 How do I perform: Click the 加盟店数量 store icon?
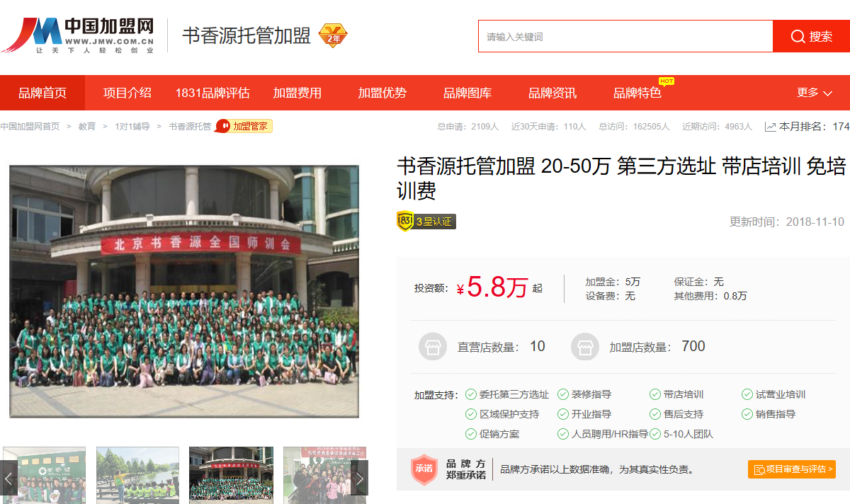(585, 347)
